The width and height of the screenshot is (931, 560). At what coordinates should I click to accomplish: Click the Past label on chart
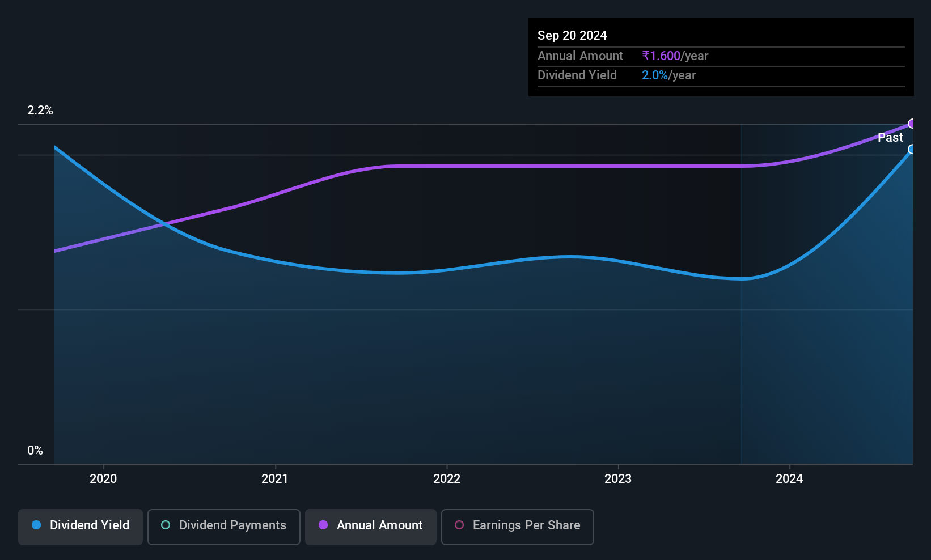click(x=890, y=137)
